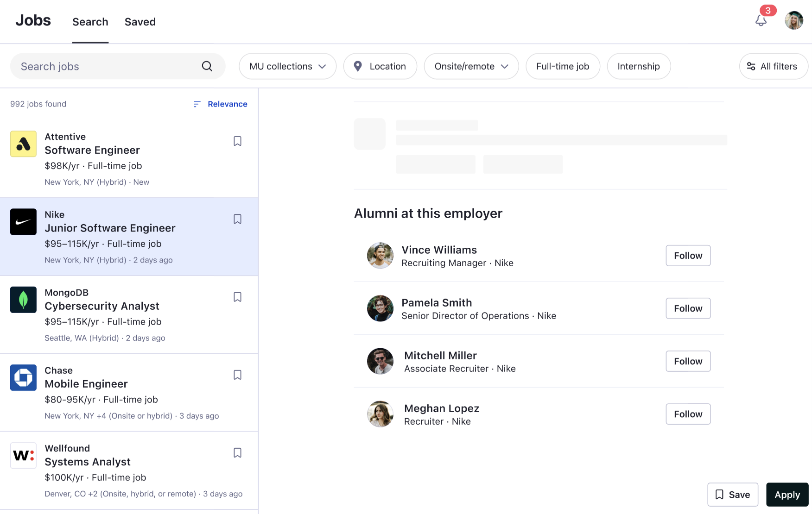Viewport: 812px width, 514px height.
Task: Toggle the Internship filter chip
Action: (639, 66)
